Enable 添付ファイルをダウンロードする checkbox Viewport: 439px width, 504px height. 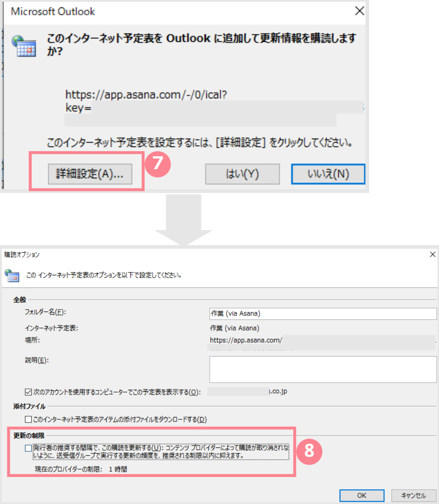tap(28, 419)
